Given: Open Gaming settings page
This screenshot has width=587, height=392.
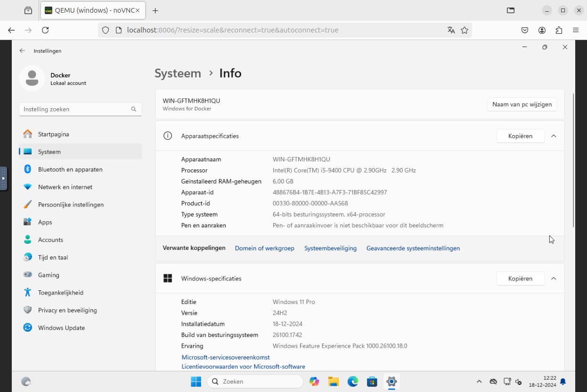Looking at the screenshot, I should [80, 275].
